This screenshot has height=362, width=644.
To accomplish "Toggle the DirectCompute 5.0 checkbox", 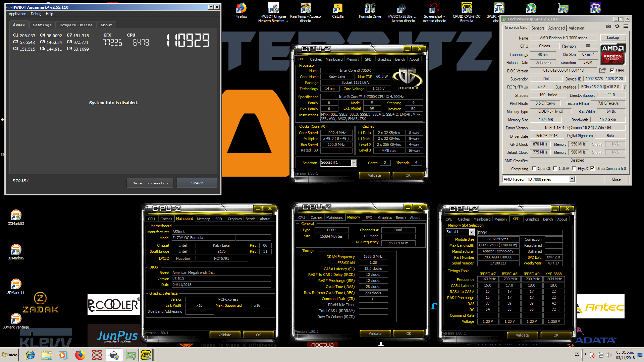I will [592, 169].
